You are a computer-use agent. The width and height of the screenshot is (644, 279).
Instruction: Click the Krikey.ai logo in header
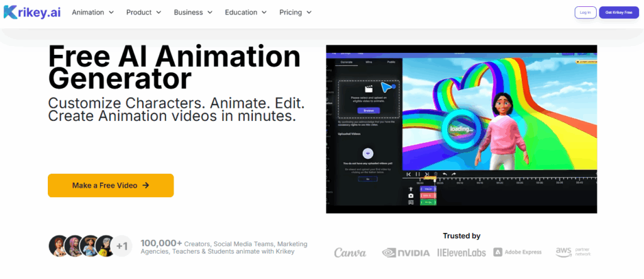pos(32,13)
